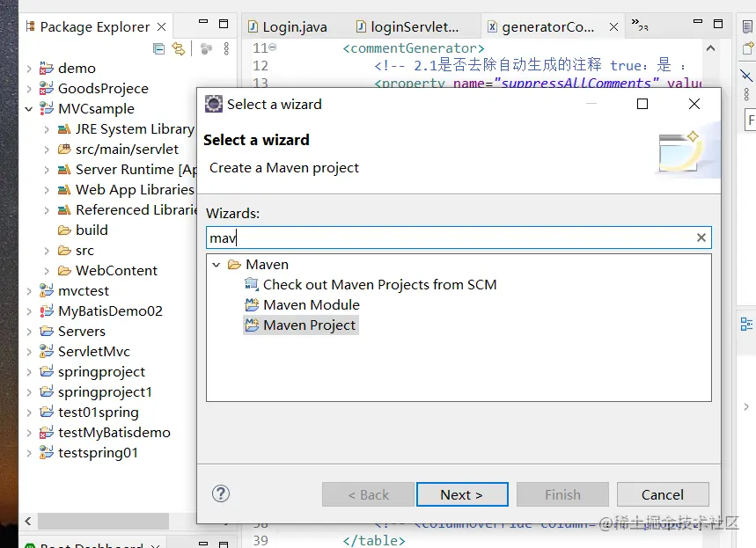This screenshot has width=756, height=548.
Task: Maximize the Select a wizard dialog
Action: tap(642, 104)
